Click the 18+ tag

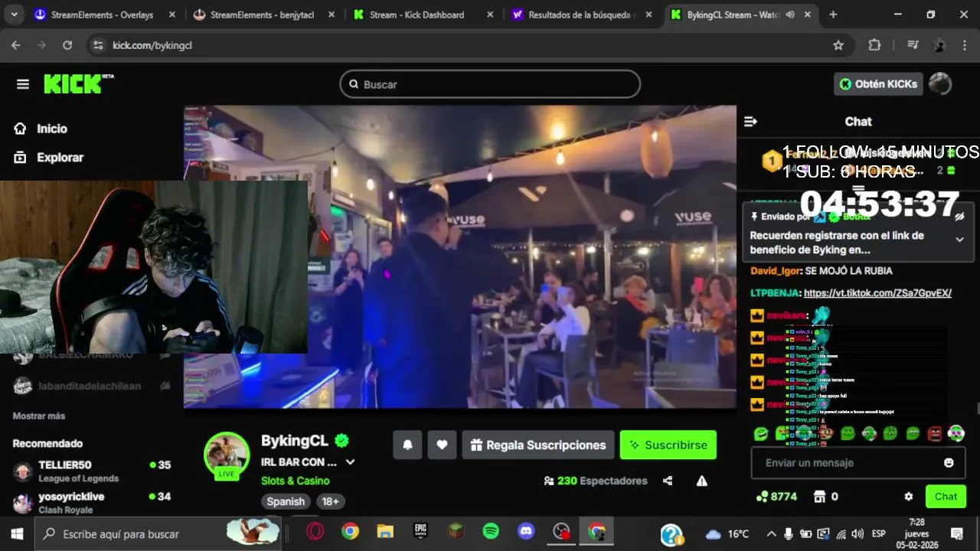pyautogui.click(x=330, y=502)
